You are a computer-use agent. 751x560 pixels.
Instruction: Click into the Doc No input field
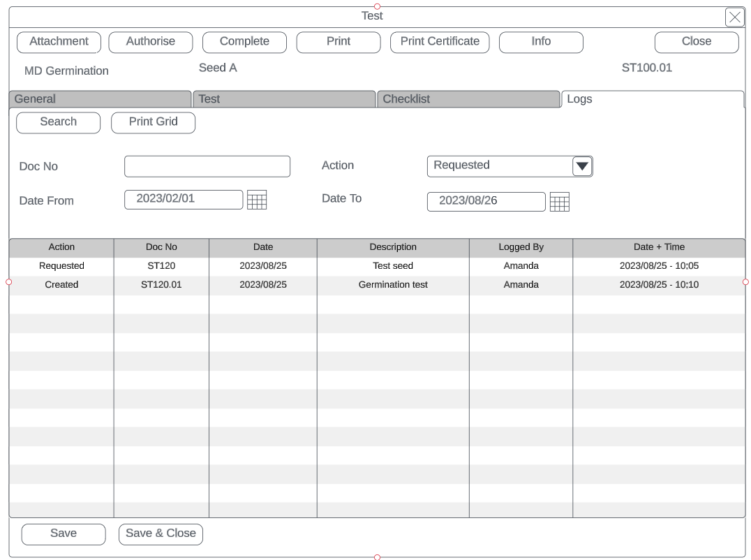(207, 166)
